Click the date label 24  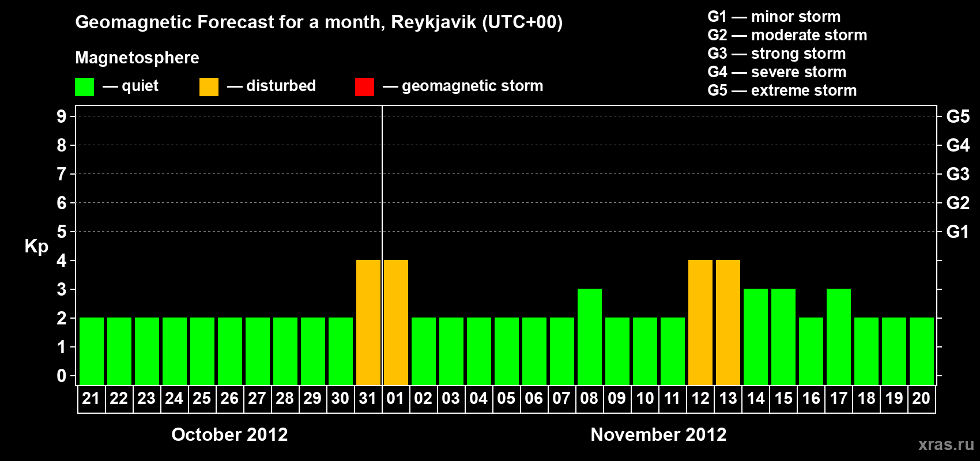point(174,399)
